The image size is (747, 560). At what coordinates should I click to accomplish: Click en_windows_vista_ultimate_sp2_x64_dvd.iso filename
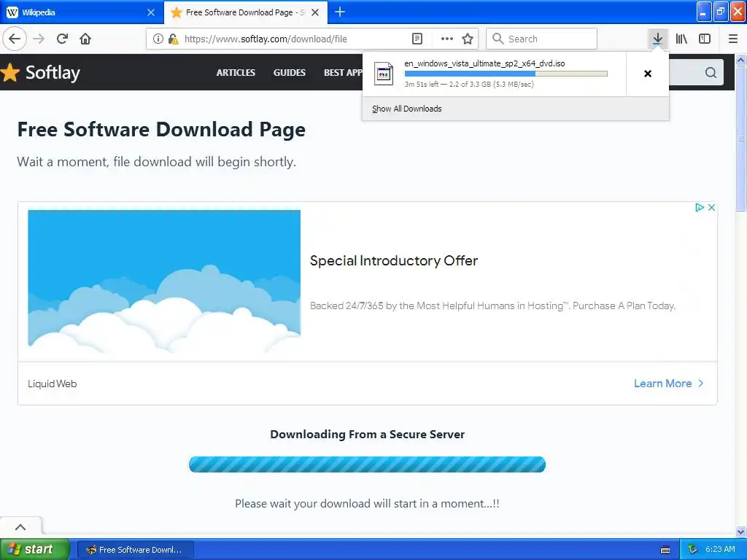(484, 63)
